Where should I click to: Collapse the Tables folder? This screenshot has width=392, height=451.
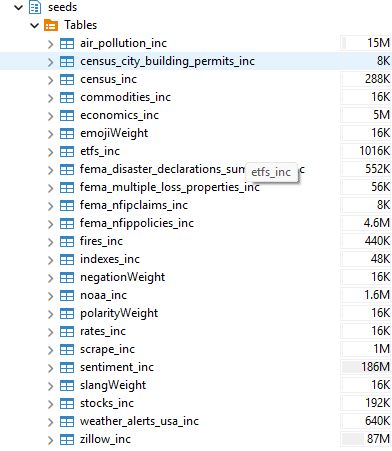(35, 25)
